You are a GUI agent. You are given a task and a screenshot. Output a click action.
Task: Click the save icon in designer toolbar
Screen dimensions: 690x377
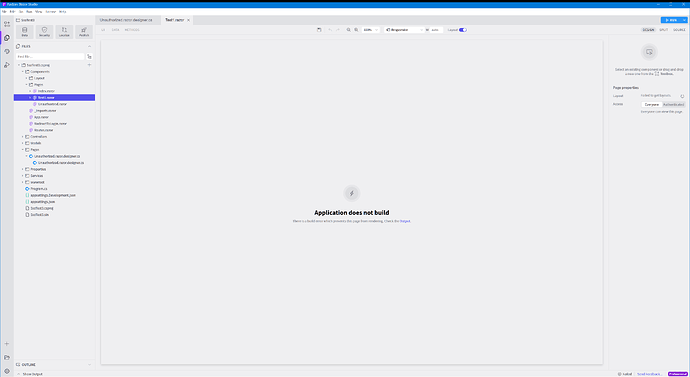319,30
